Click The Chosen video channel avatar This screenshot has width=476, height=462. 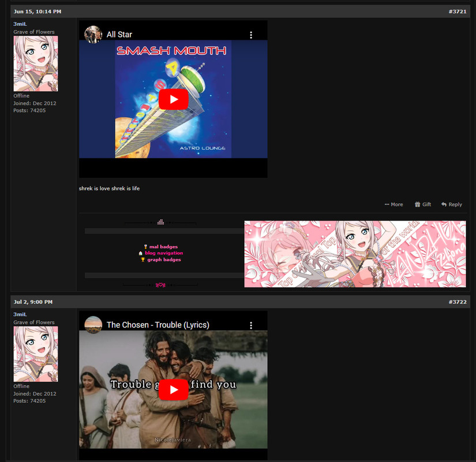pyautogui.click(x=93, y=325)
